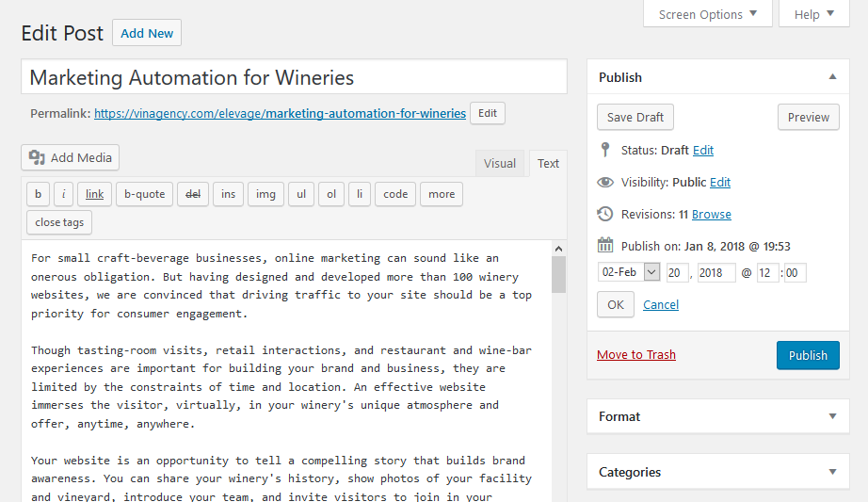Insert italic tag with i button
Viewport: 868px width, 502px height.
[64, 194]
